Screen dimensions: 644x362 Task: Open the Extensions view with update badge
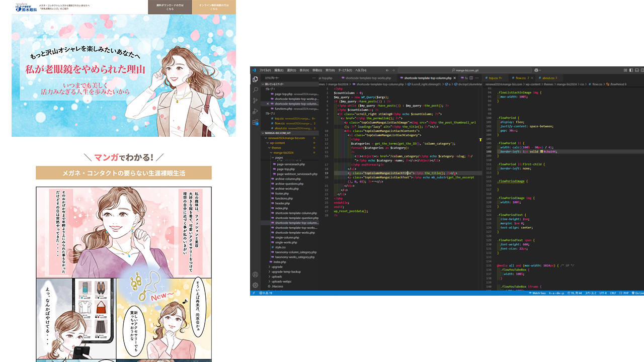pyautogui.click(x=256, y=122)
